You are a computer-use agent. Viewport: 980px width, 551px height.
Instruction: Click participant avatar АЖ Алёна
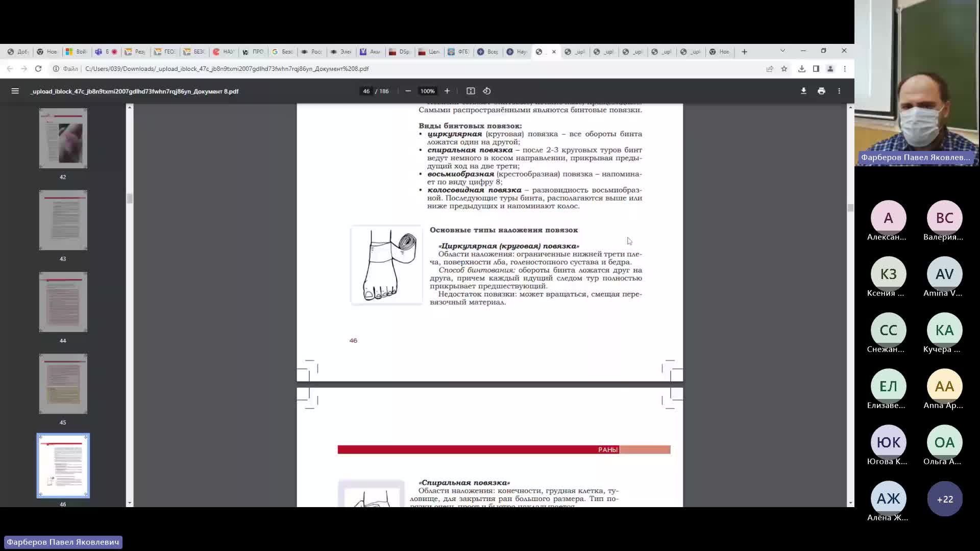(888, 498)
